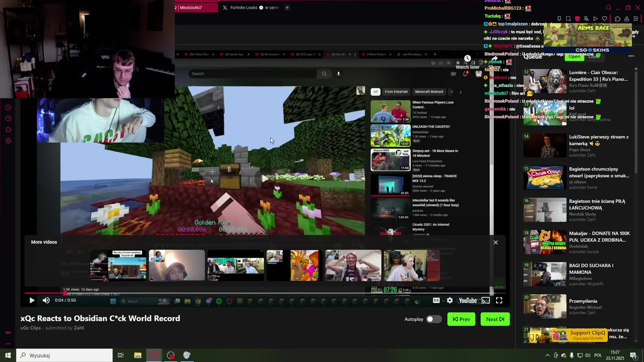Skip to next clip with Next
The height and width of the screenshot is (362, 644).
(x=495, y=319)
